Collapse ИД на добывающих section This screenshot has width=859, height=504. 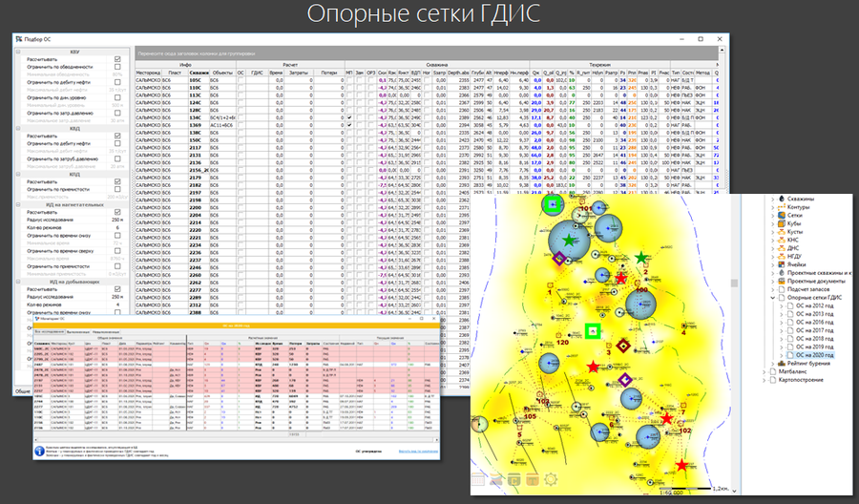(18, 282)
